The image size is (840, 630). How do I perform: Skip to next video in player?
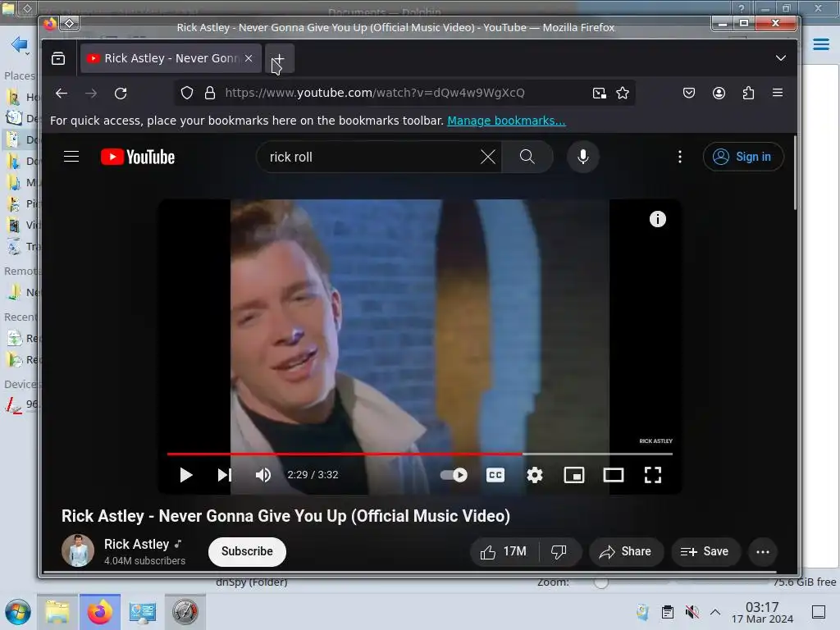(225, 475)
